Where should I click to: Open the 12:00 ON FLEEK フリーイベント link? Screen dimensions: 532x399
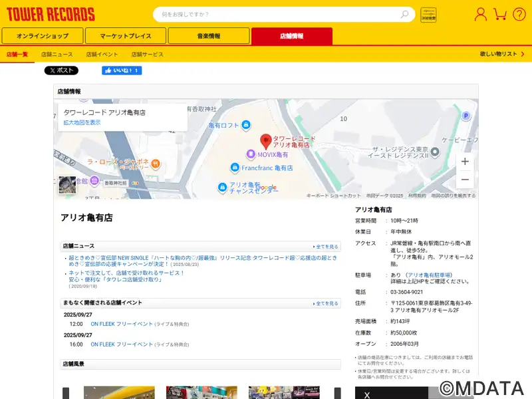tap(122, 324)
